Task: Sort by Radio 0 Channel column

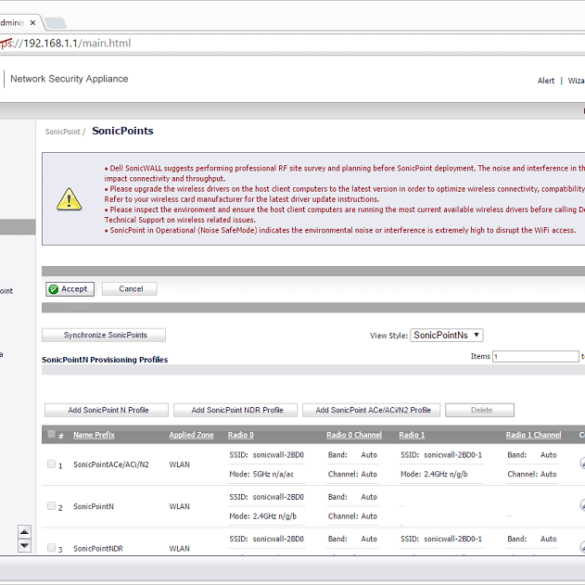Action: point(354,435)
